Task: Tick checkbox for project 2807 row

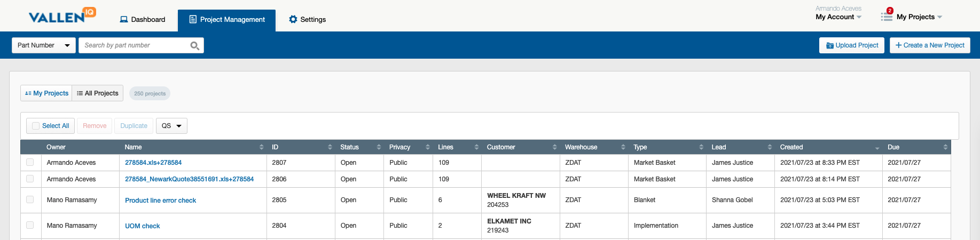Action: (30, 163)
